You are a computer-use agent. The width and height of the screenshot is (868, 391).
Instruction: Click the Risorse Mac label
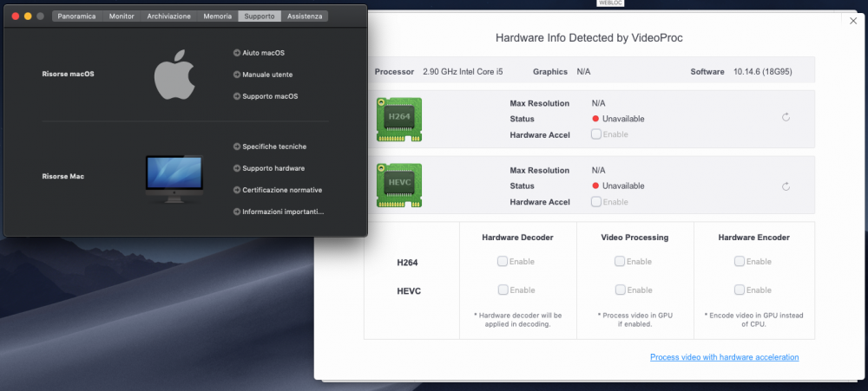pyautogui.click(x=63, y=176)
